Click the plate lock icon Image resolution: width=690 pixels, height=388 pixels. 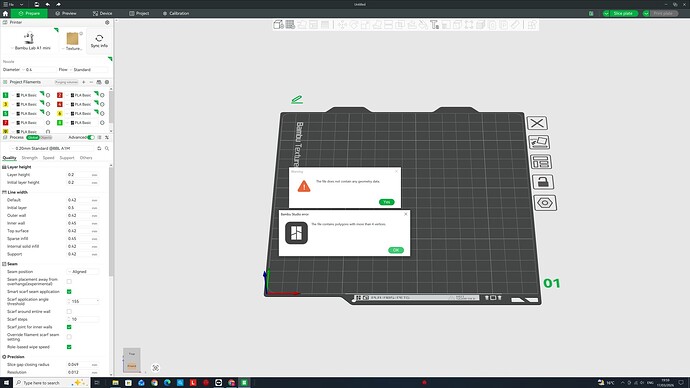pyautogui.click(x=543, y=182)
